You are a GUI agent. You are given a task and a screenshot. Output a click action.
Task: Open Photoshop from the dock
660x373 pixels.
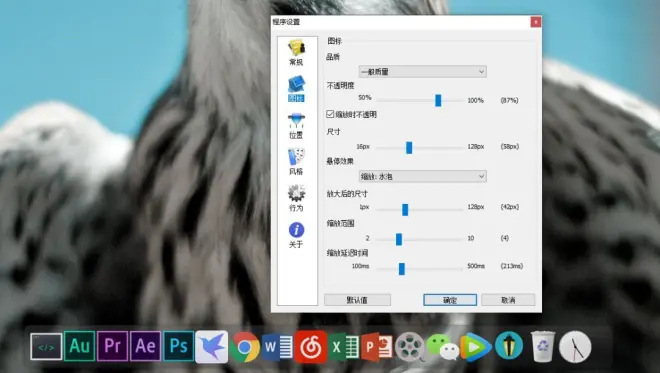pyautogui.click(x=178, y=346)
